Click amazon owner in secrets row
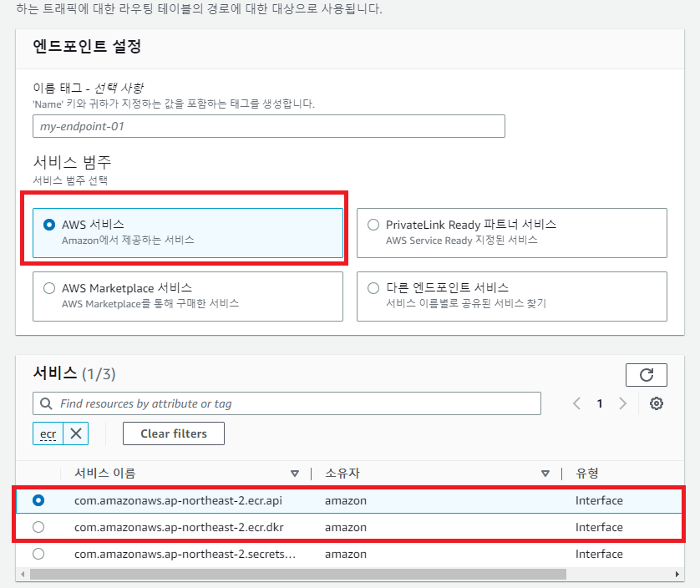The height and width of the screenshot is (588, 700). point(346,554)
